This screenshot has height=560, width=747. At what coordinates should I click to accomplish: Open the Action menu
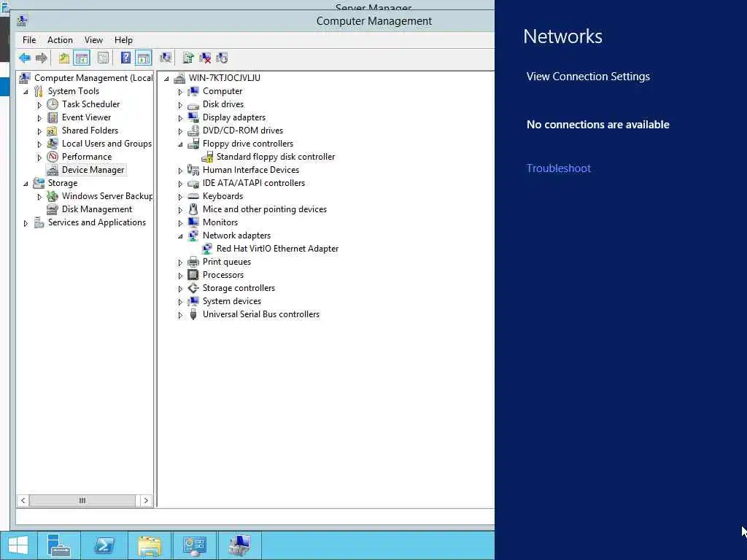(60, 40)
